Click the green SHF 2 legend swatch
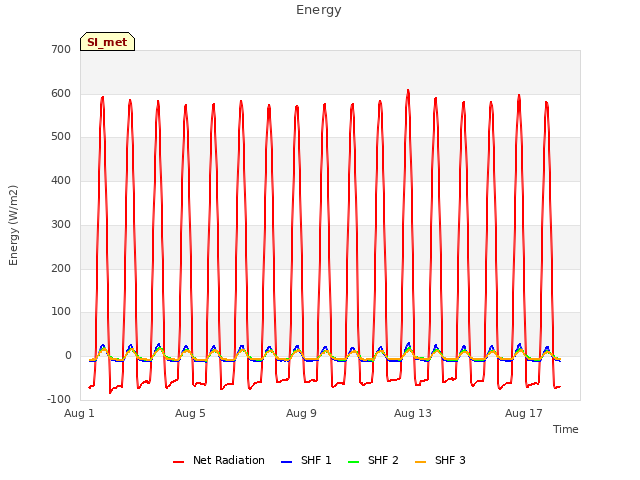The image size is (640, 480). [353, 462]
